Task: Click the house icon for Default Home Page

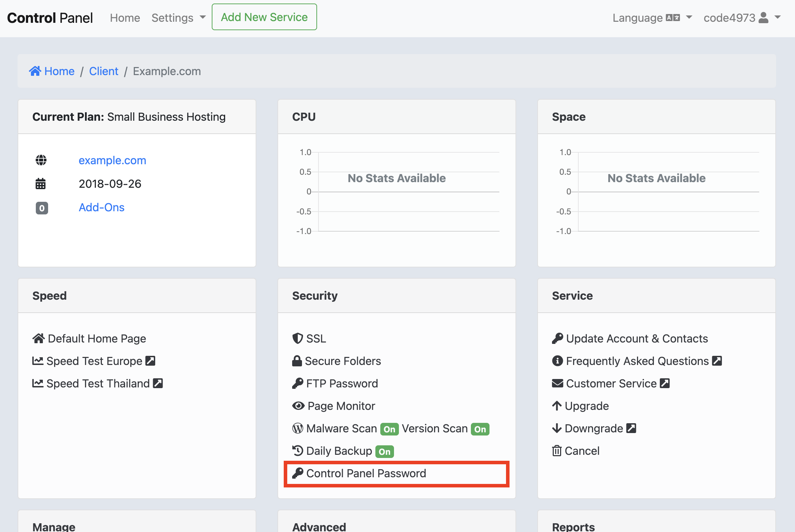Action: pyautogui.click(x=39, y=338)
